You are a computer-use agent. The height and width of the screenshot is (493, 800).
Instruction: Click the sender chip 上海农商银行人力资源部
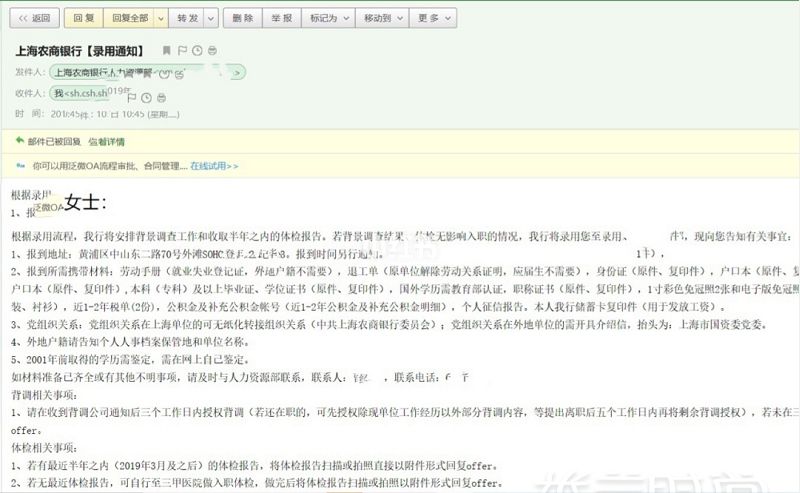point(147,72)
